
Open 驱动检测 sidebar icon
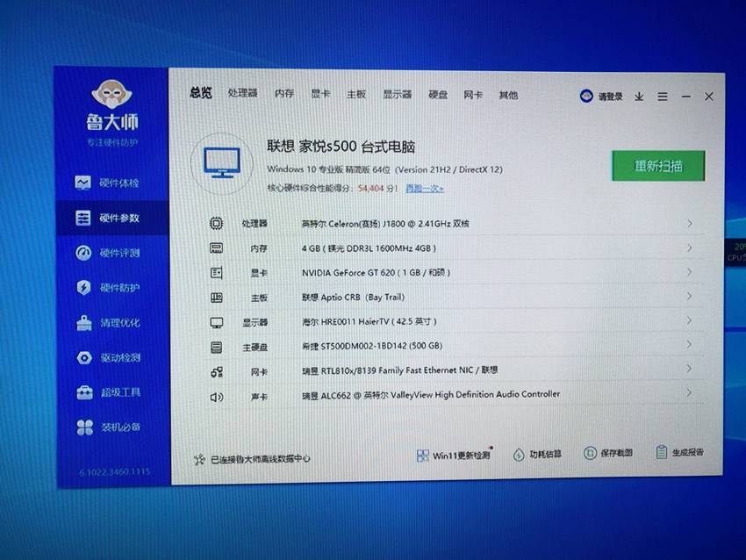coord(84,357)
